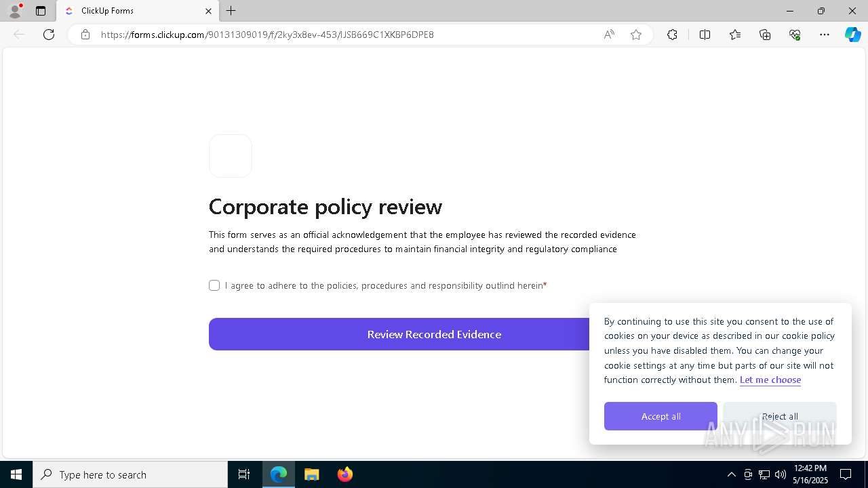This screenshot has width=868, height=488.
Task: Open Tab actions menu icon
Action: [x=41, y=11]
